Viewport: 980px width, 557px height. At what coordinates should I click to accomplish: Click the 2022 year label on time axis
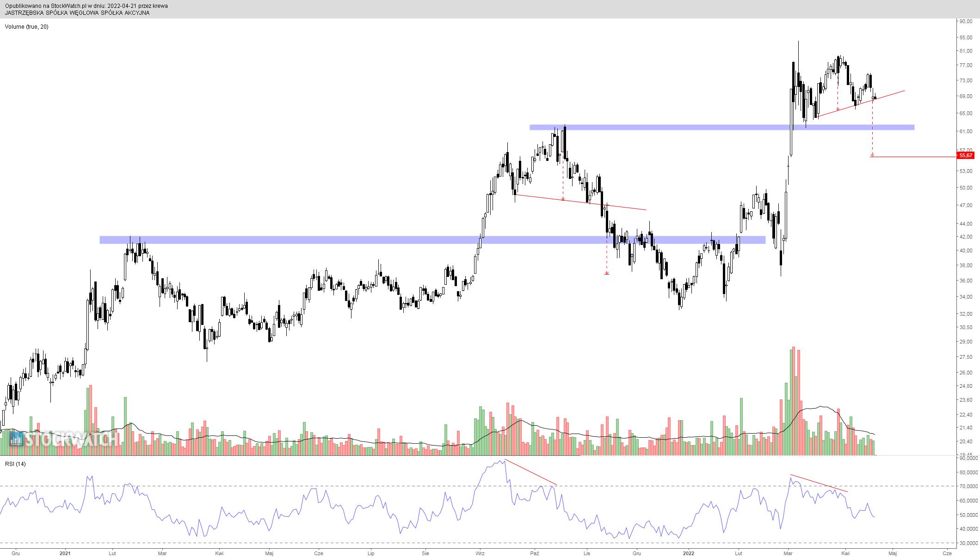tap(689, 553)
